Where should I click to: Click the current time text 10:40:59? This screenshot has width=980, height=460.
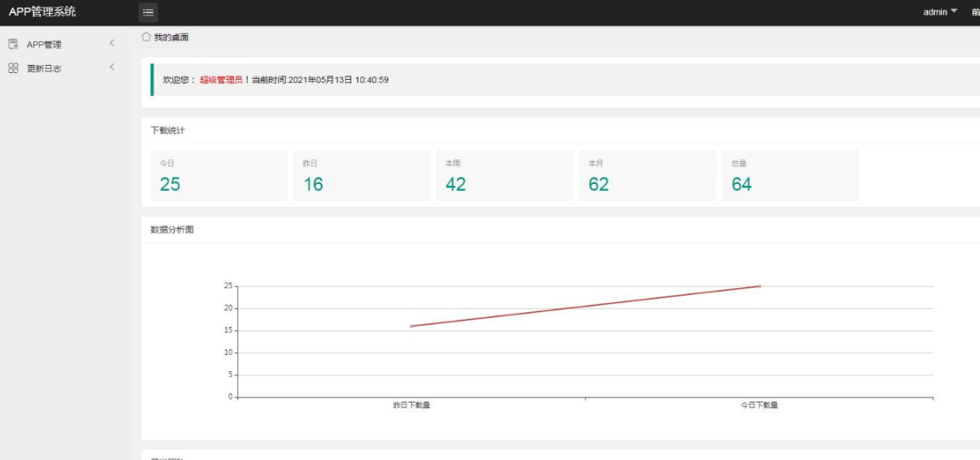click(372, 80)
